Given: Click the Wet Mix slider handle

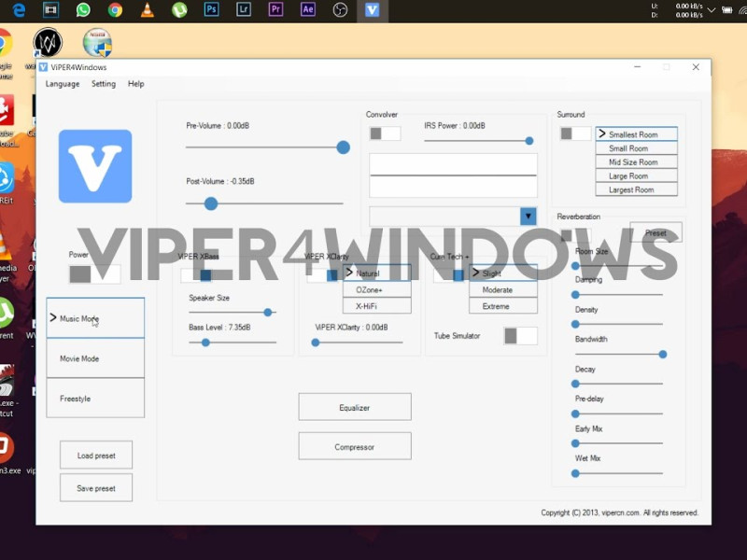Looking at the screenshot, I should (x=575, y=474).
